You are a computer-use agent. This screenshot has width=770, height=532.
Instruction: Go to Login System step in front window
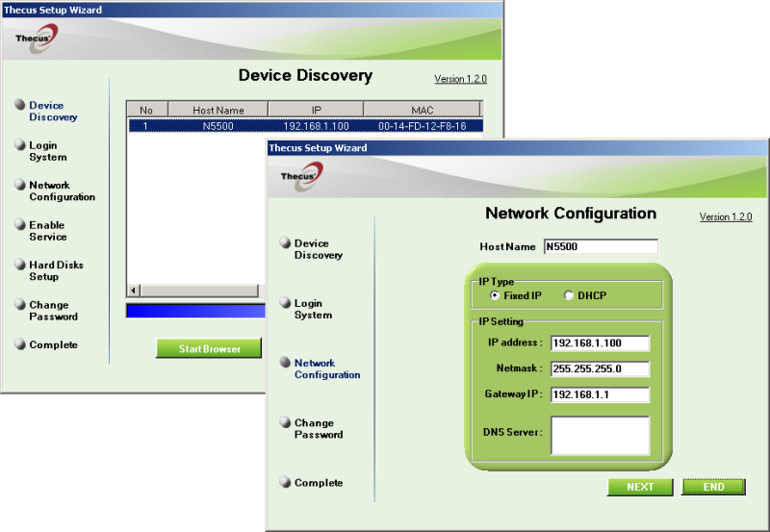(313, 309)
